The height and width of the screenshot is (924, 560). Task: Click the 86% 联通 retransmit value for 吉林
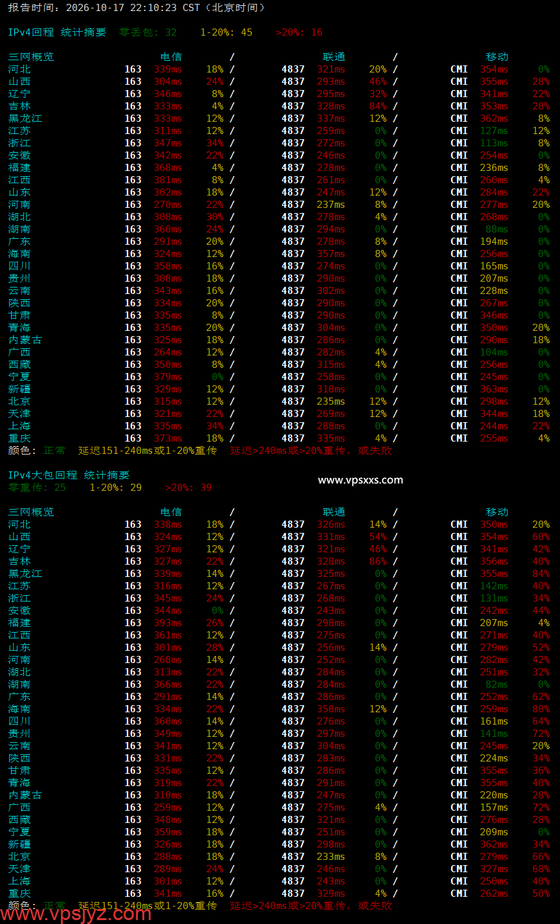point(377,561)
